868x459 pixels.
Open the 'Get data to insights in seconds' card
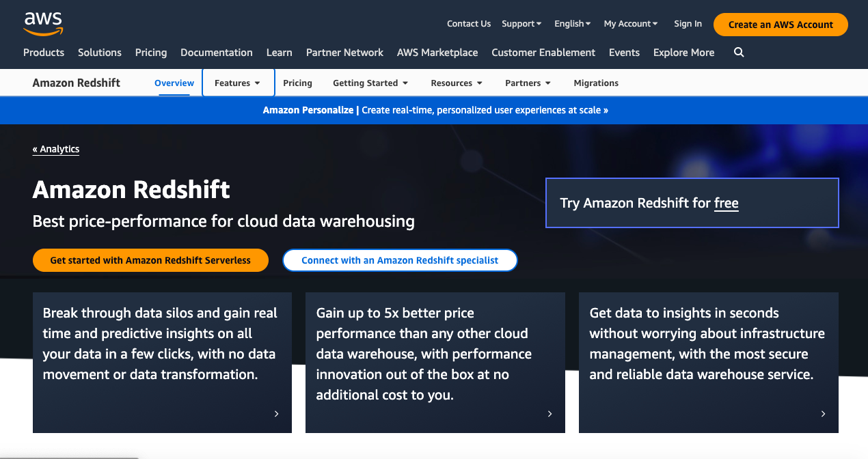[x=709, y=363]
